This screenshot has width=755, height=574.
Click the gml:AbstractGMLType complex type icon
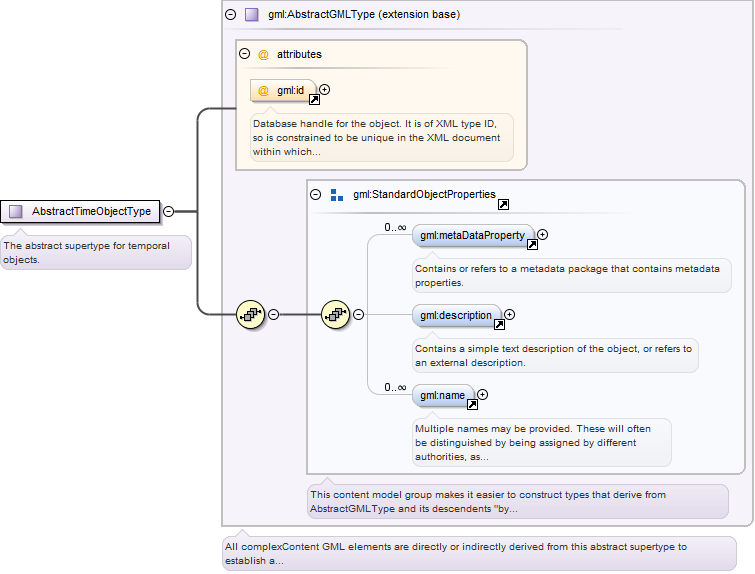coord(251,14)
